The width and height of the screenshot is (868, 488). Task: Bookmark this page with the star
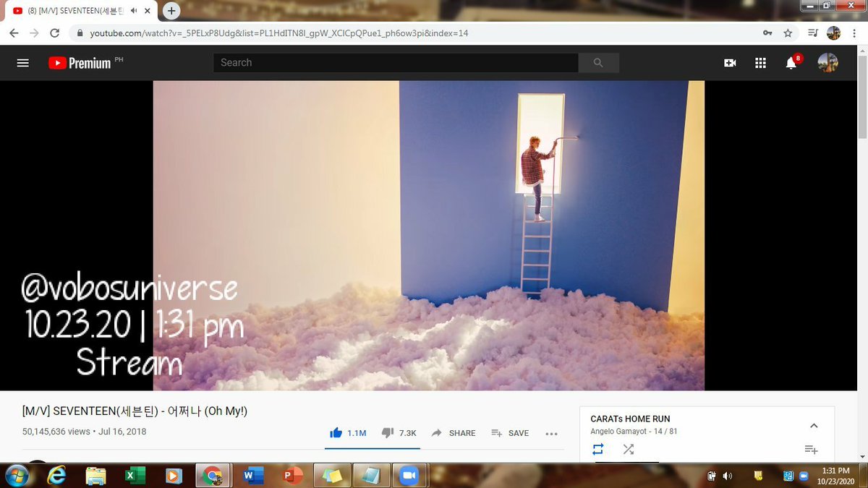tap(788, 33)
